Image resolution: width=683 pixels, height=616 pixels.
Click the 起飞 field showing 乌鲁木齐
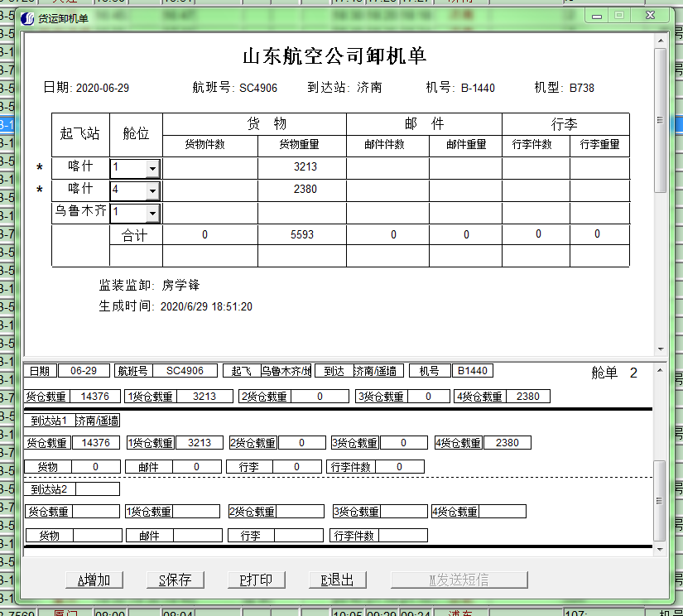pyautogui.click(x=286, y=371)
